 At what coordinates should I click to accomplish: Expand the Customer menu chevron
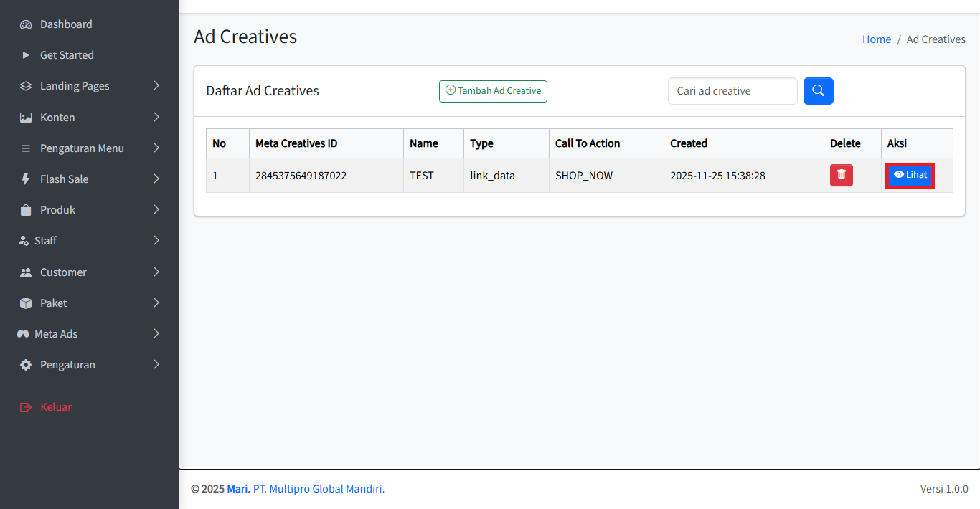[x=156, y=272]
